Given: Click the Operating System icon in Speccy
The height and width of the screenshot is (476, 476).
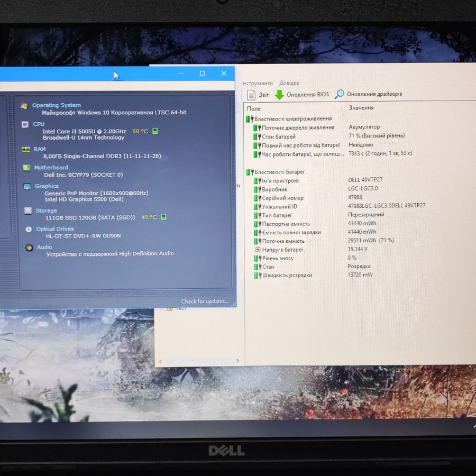Looking at the screenshot, I should pos(24,105).
